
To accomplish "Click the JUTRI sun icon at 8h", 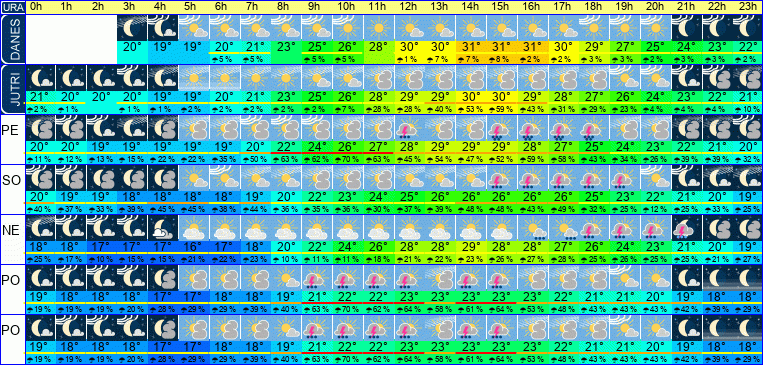I will tap(286, 78).
